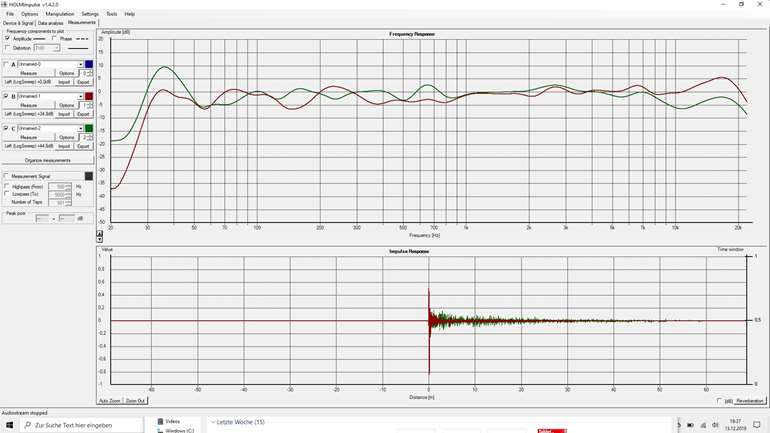Viewport: 770px width, 433px height.
Task: Click the Lowpass frequency field
Action: 60,194
